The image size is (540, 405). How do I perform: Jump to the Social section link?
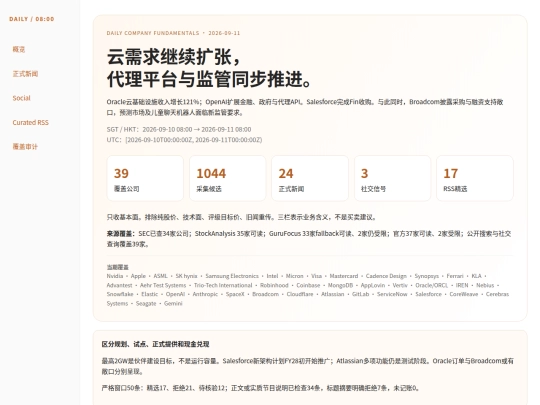coord(21,98)
